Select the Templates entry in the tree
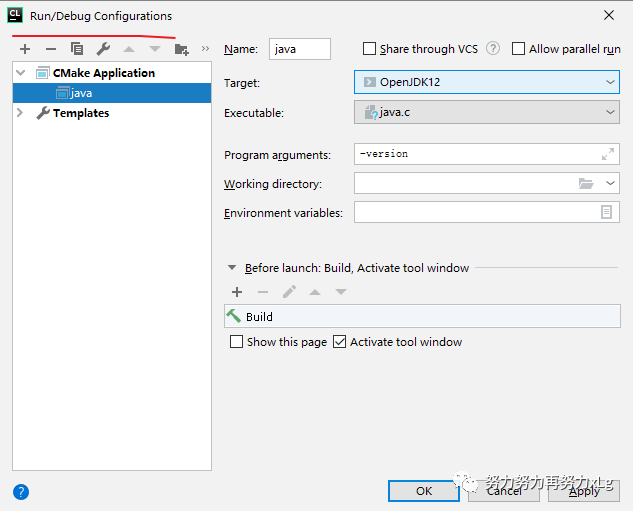 coord(81,113)
